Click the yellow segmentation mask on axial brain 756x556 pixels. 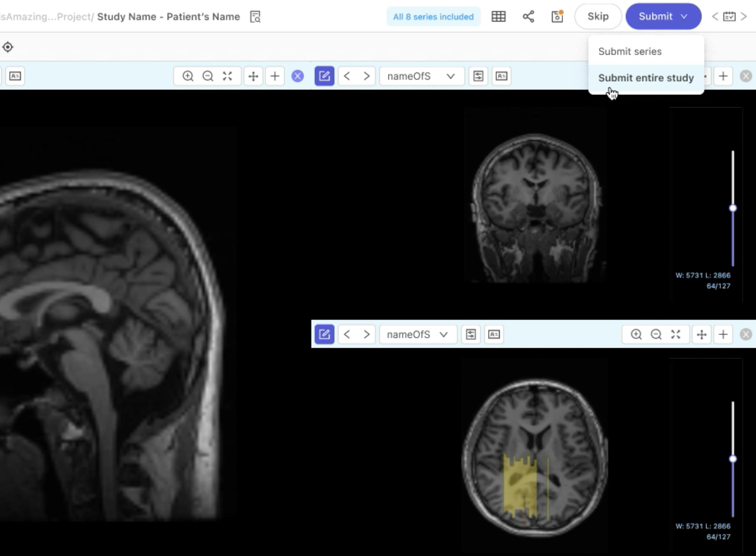pyautogui.click(x=520, y=486)
